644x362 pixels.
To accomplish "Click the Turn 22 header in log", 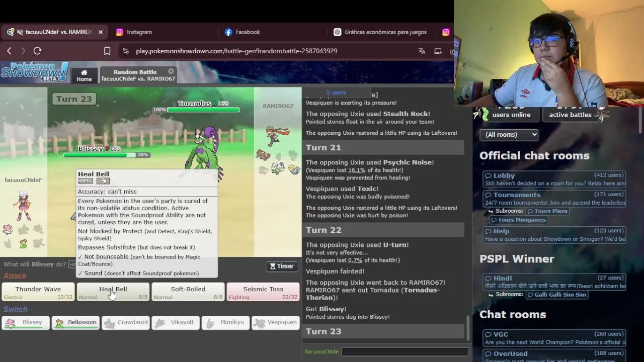I will [383, 230].
